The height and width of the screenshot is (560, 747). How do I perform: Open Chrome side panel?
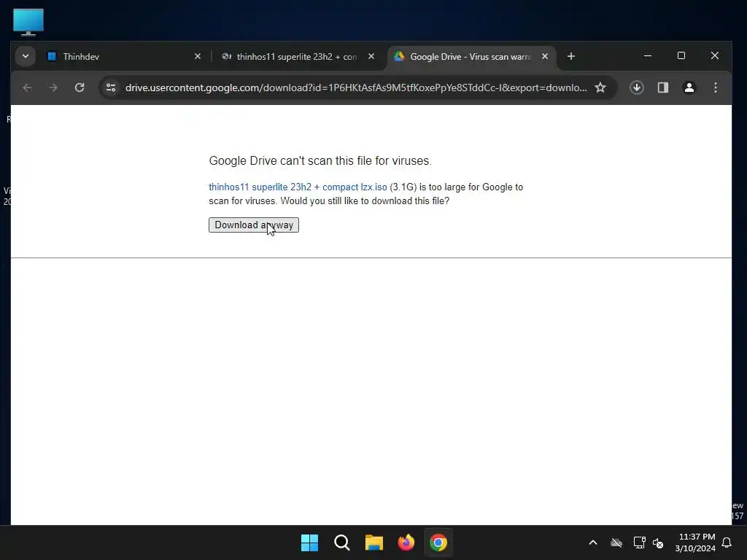[662, 87]
